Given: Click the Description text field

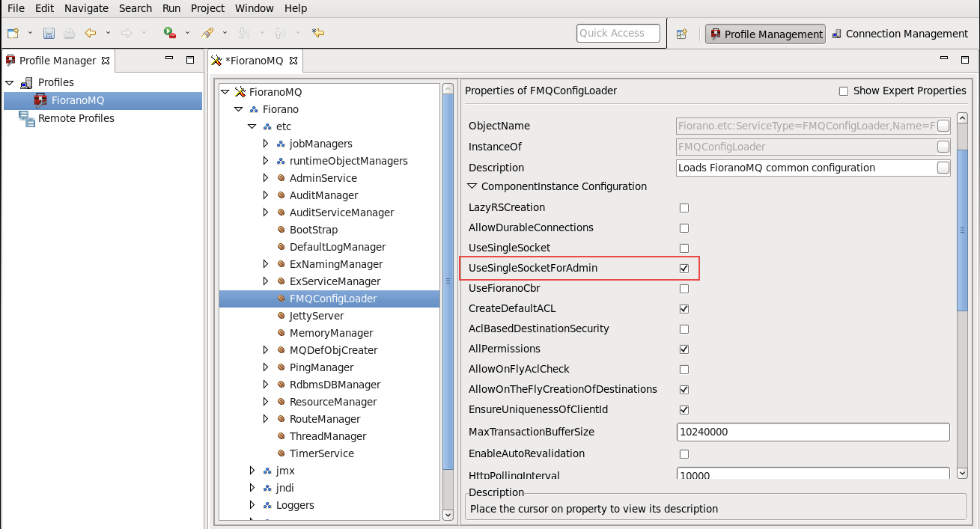Looking at the screenshot, I should [x=806, y=168].
